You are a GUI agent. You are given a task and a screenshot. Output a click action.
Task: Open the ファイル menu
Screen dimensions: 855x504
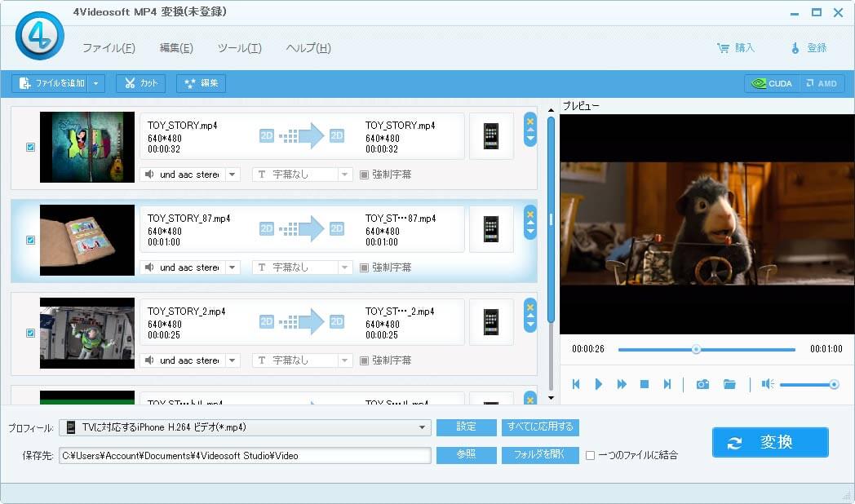tap(110, 48)
